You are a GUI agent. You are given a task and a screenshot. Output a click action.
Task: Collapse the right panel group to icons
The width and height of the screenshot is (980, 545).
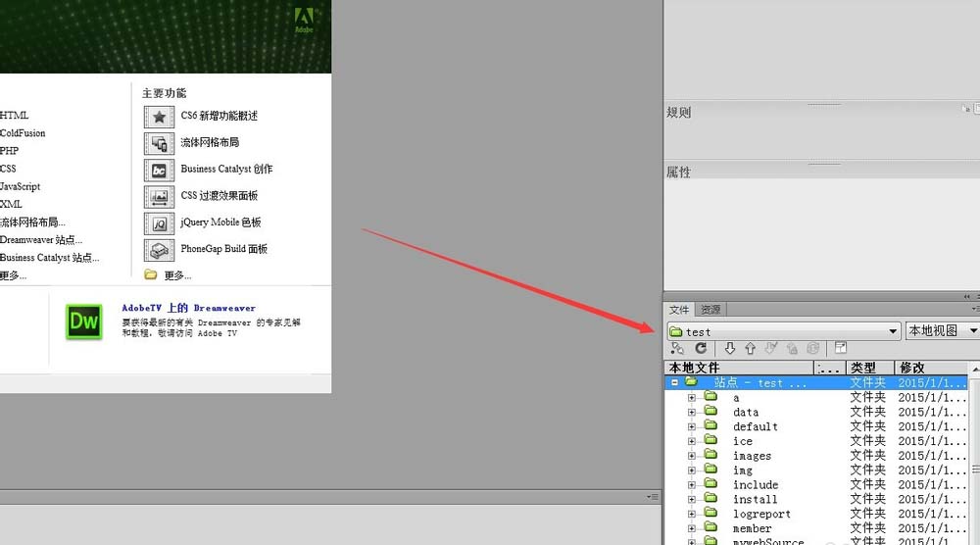click(967, 296)
